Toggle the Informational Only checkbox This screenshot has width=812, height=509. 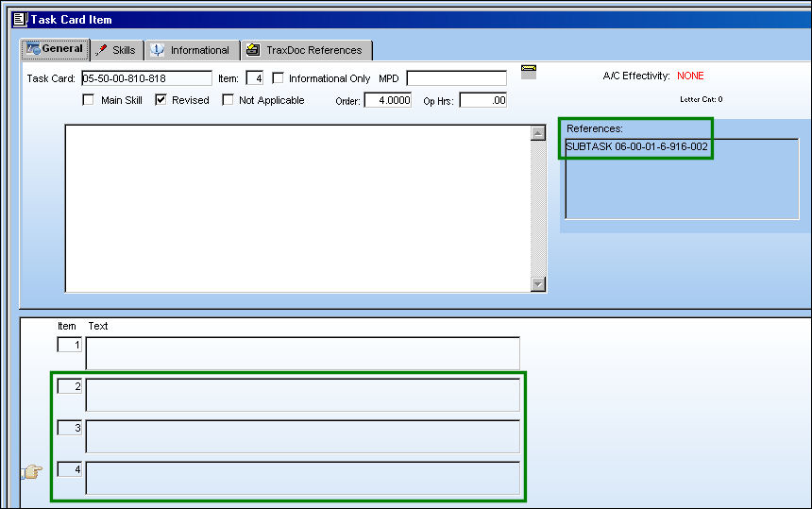(x=279, y=77)
